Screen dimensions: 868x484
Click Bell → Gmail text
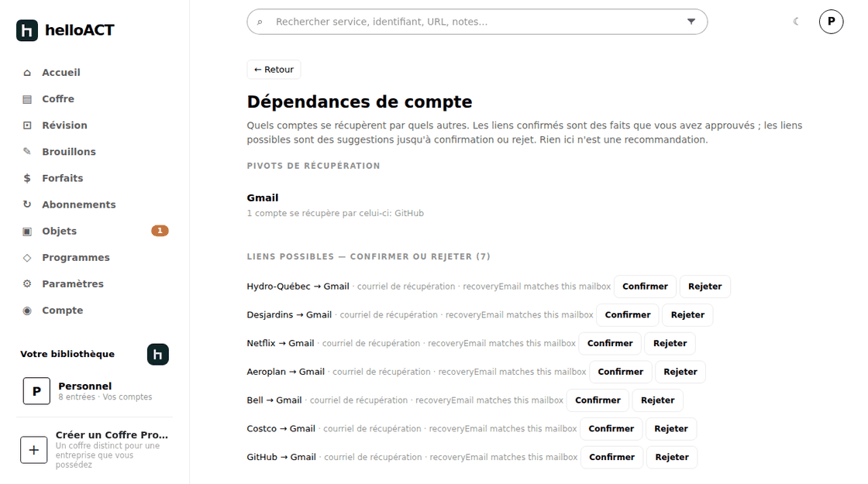click(x=274, y=400)
